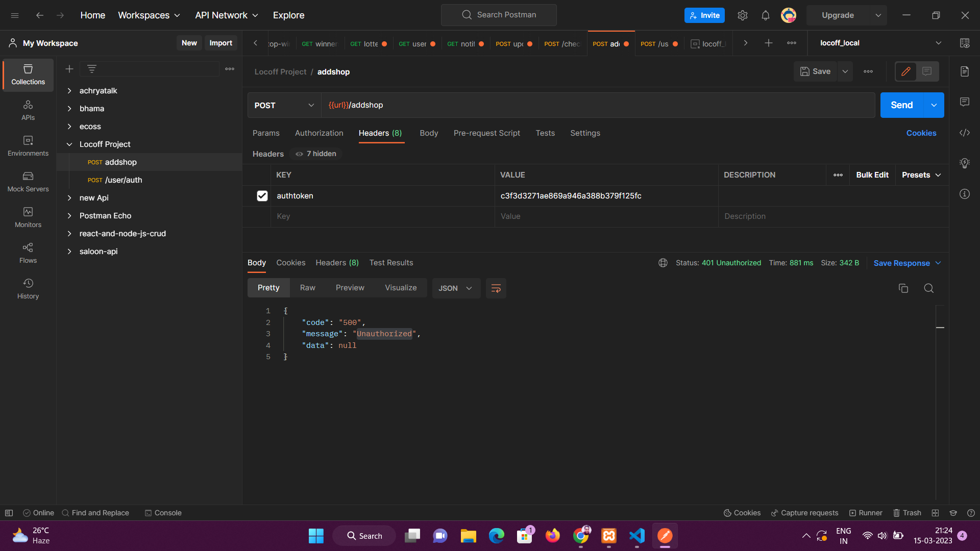Open the Send button dropdown arrow
Image resolution: width=980 pixels, height=551 pixels.
934,105
